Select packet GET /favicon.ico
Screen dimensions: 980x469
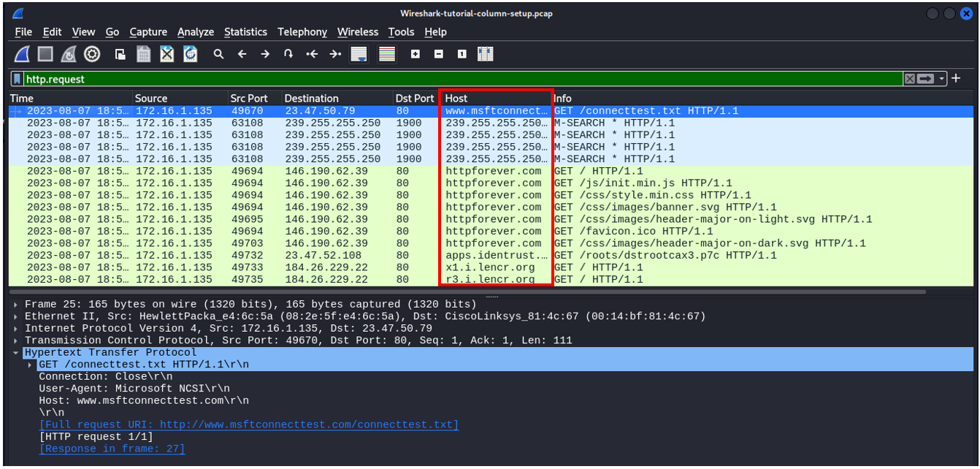click(x=490, y=231)
